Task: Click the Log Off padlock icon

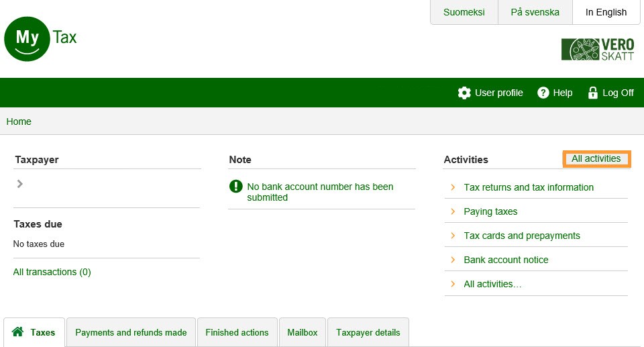Action: 592,93
